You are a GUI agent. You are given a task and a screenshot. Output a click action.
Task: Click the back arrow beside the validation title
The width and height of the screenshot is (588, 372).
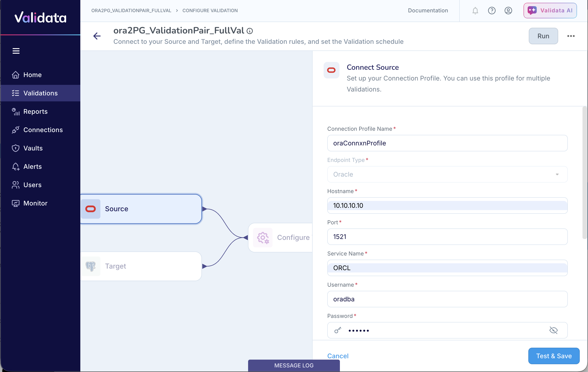(x=97, y=36)
